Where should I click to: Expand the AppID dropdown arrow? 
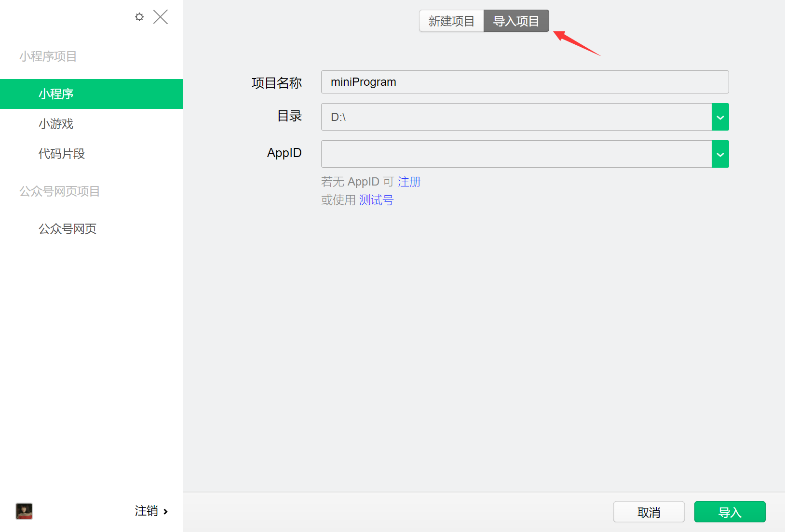point(720,154)
